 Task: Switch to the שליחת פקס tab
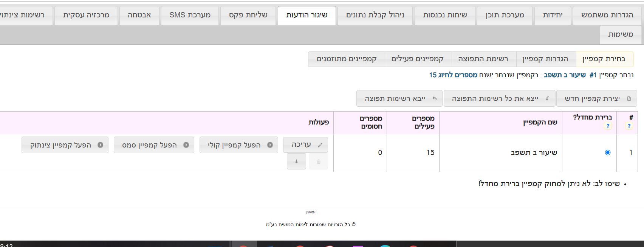click(x=248, y=15)
